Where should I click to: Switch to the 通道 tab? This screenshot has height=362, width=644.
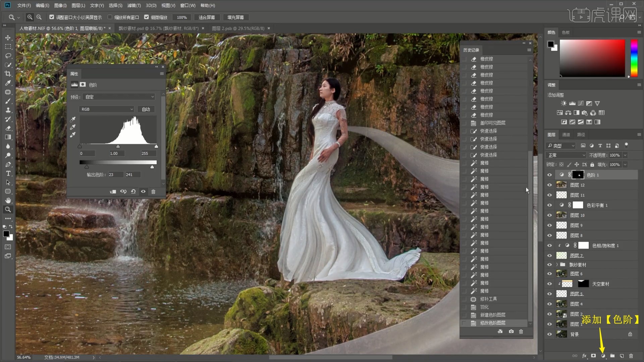[x=566, y=135]
